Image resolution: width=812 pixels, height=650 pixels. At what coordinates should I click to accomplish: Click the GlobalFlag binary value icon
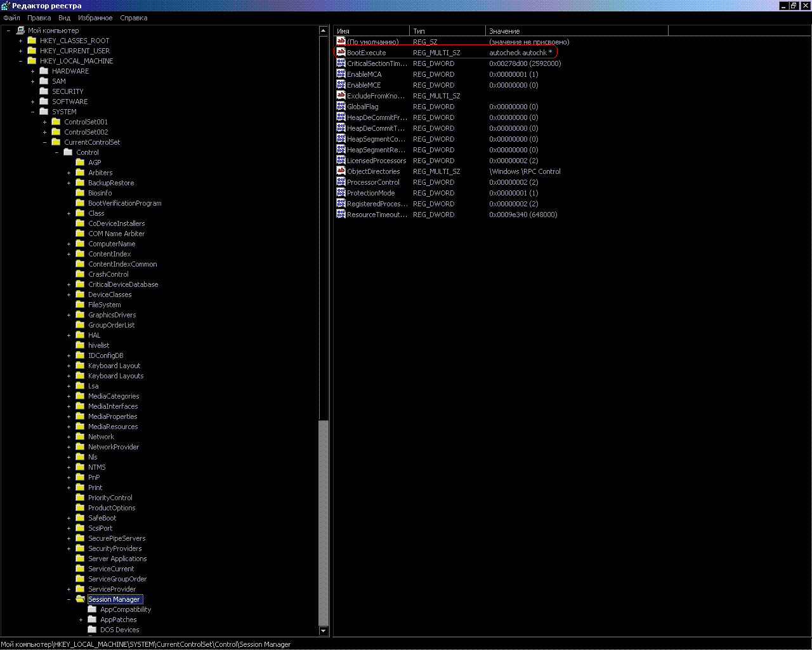coord(341,107)
